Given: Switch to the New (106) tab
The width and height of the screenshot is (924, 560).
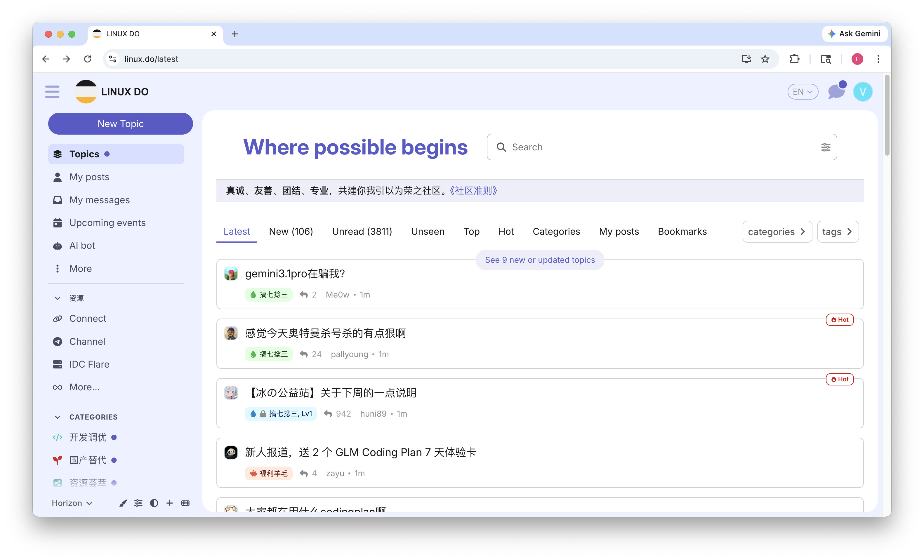Looking at the screenshot, I should pyautogui.click(x=291, y=232).
